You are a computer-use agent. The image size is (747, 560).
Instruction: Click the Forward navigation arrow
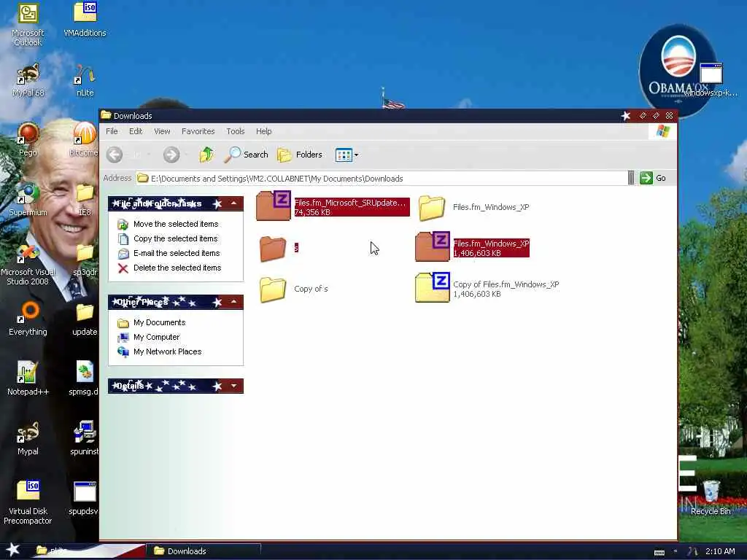171,155
